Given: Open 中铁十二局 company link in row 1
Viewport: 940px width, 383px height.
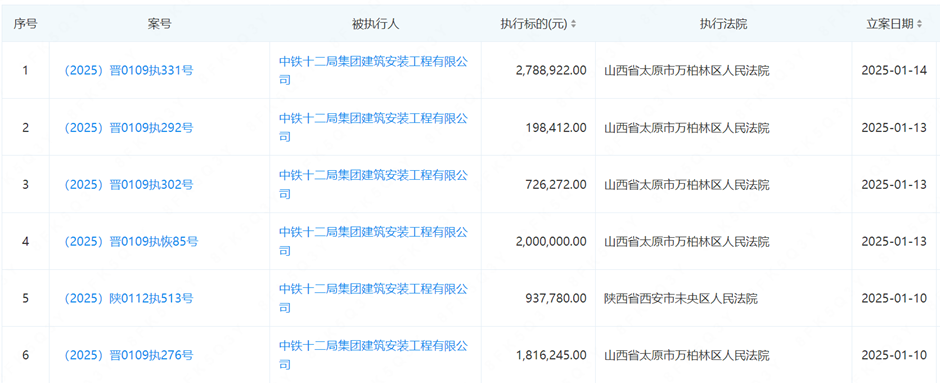Looking at the screenshot, I should 373,70.
